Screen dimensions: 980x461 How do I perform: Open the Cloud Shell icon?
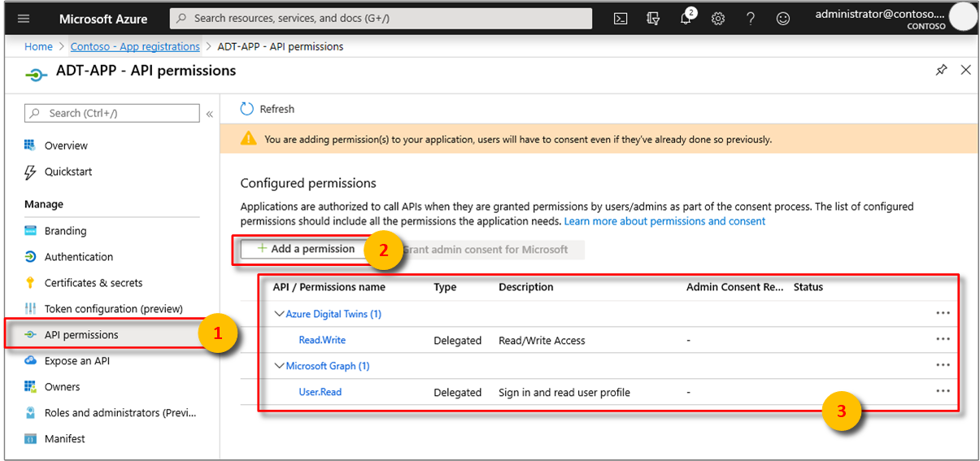click(x=621, y=19)
